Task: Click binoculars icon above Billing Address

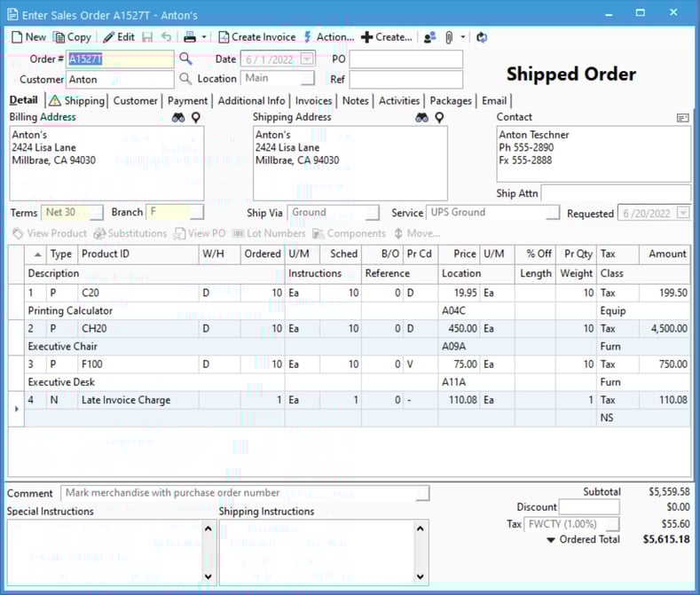Action: [178, 117]
